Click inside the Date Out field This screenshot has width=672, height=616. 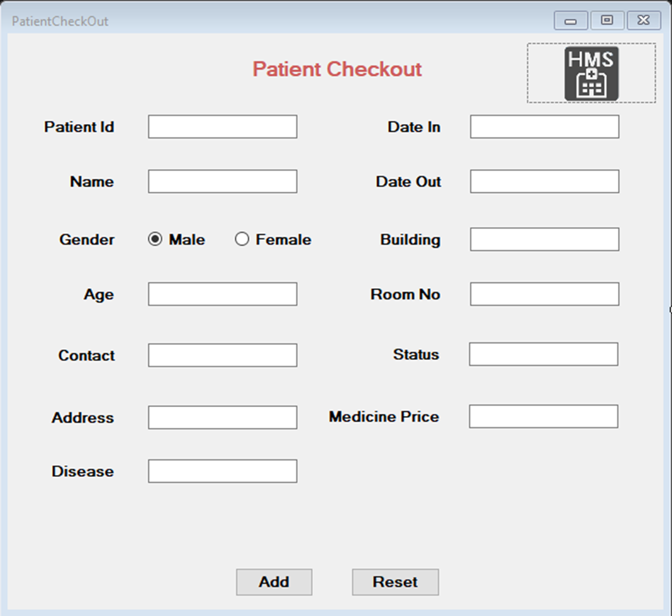543,181
